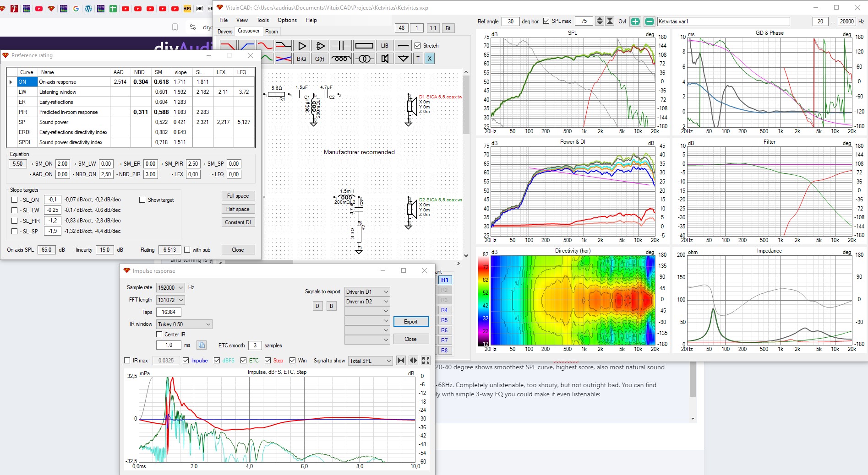Click the T toolbar button
The image size is (868, 475).
(x=418, y=59)
